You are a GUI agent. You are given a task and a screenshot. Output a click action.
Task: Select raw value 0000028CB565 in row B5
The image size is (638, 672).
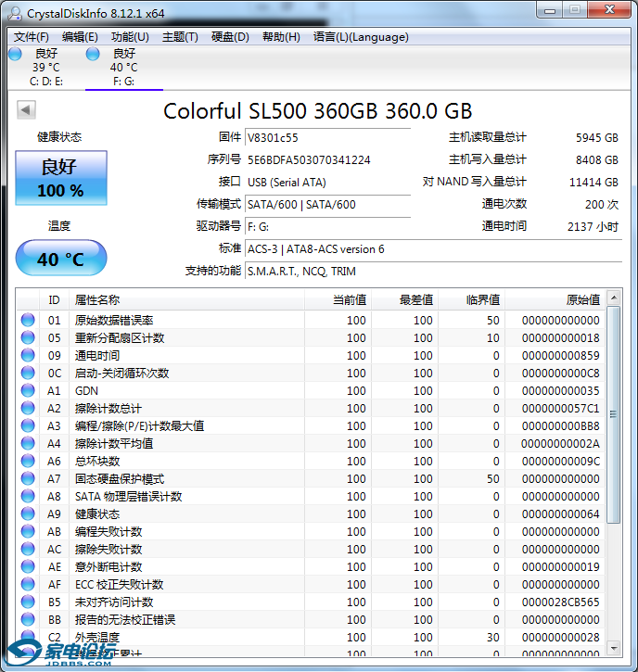(560, 602)
